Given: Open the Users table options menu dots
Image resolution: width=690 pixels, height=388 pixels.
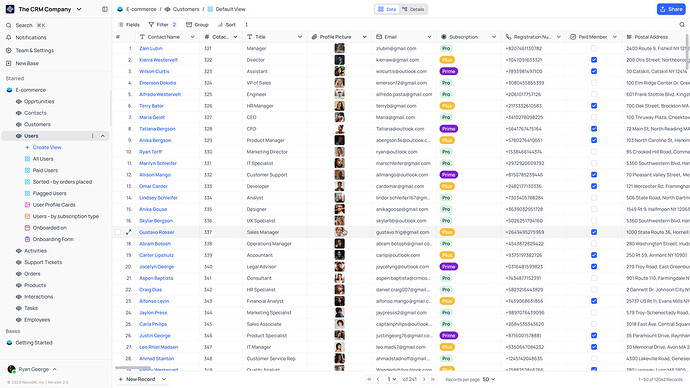Looking at the screenshot, I should point(92,136).
